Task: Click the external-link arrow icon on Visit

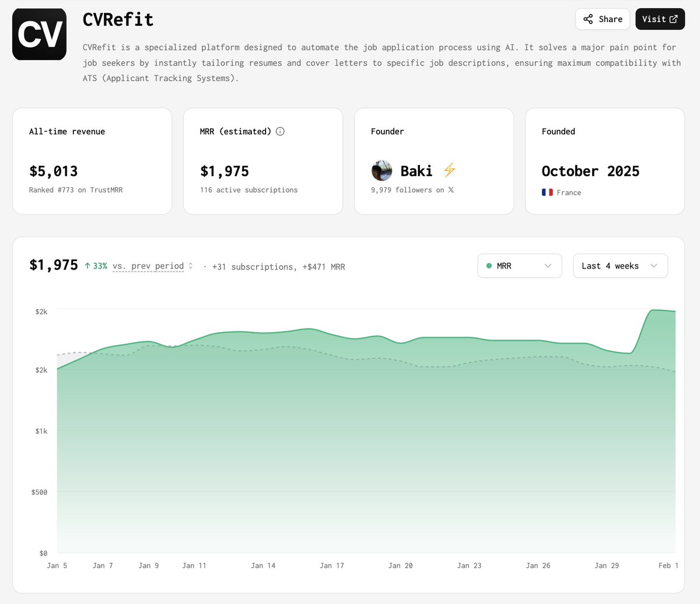Action: coord(673,19)
